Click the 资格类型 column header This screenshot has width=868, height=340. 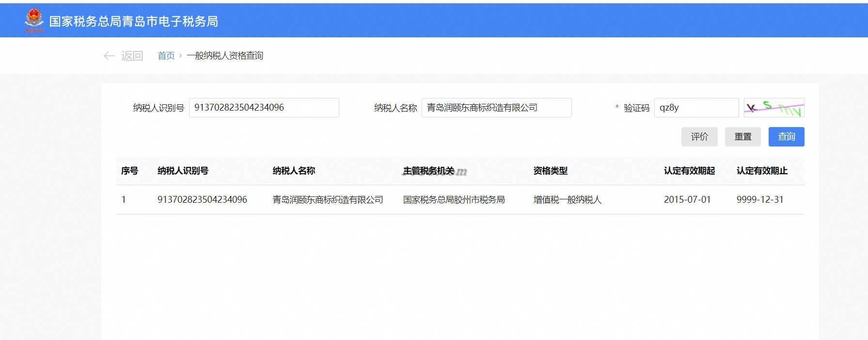click(x=551, y=171)
